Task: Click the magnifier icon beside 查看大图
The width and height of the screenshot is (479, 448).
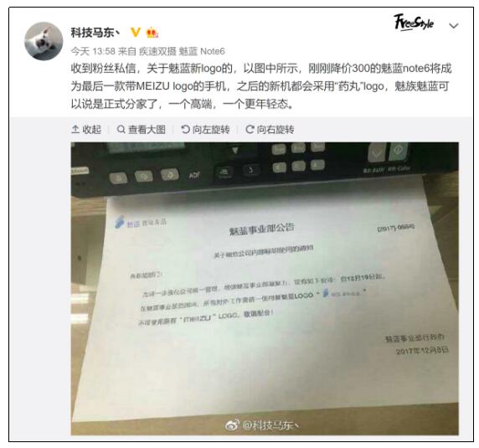Action: coord(121,130)
